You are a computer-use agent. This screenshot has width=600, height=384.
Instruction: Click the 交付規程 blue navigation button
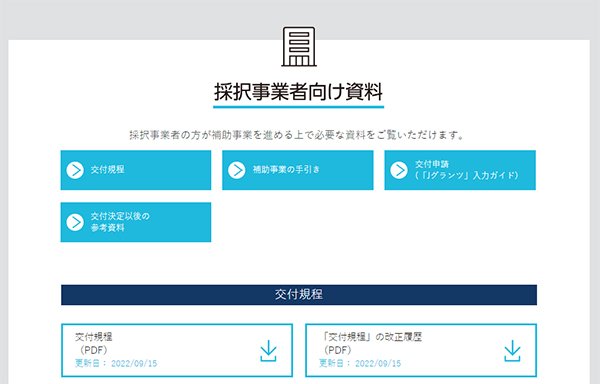coord(135,170)
